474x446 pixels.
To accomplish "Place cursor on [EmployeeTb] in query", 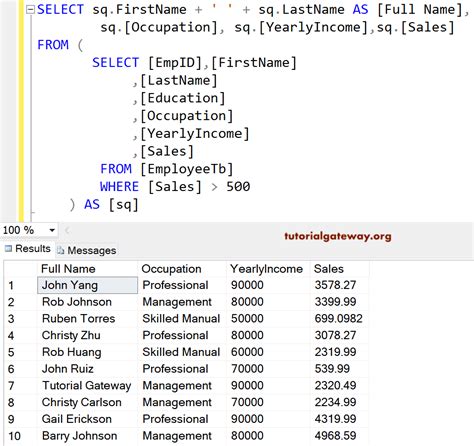I will pyautogui.click(x=187, y=169).
